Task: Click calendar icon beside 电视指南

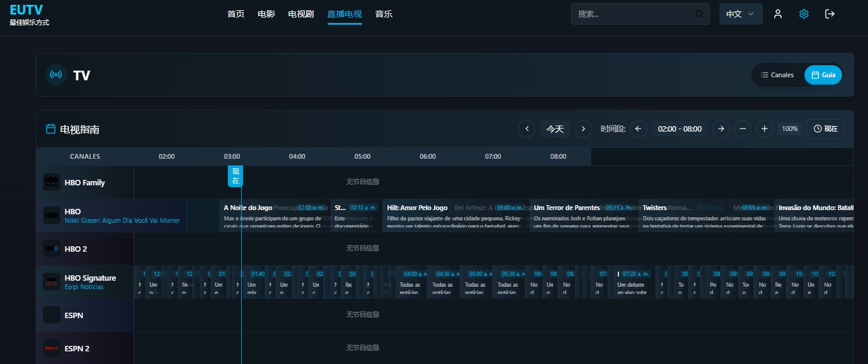Action: [x=51, y=129]
